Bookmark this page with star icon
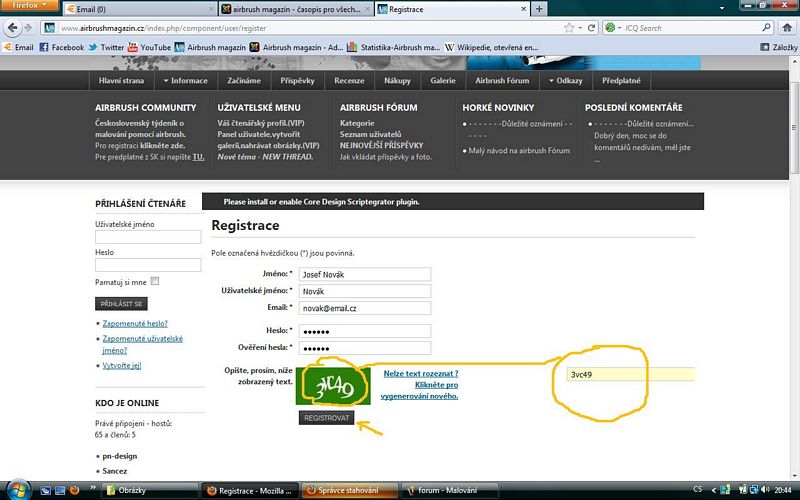The height and width of the screenshot is (500, 800). click(x=567, y=28)
